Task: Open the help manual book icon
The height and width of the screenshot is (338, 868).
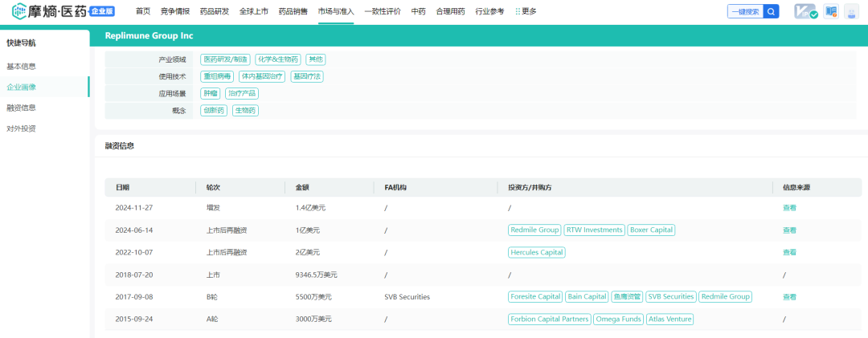Action: pos(831,12)
